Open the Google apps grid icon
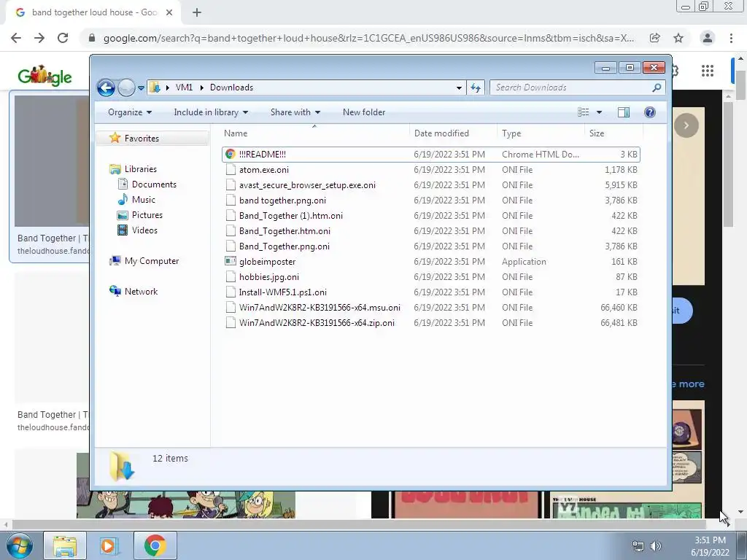The height and width of the screenshot is (560, 747). click(708, 71)
